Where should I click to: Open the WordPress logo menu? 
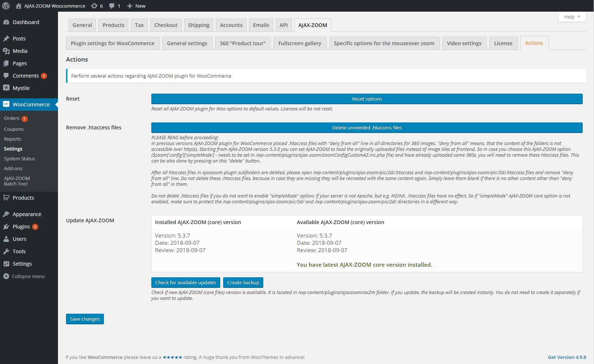tap(6, 6)
